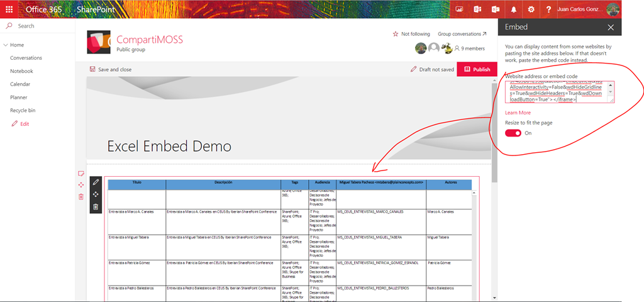Click embedded Excel scrollbar up arrow

[474, 193]
